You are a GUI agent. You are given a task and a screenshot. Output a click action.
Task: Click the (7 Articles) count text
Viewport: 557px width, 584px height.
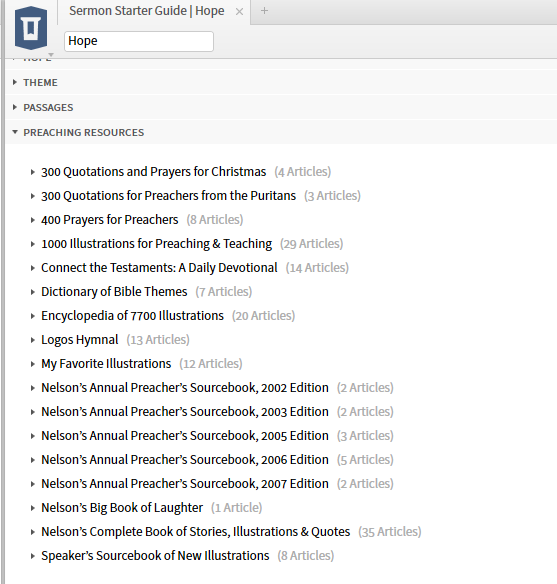pyautogui.click(x=224, y=292)
